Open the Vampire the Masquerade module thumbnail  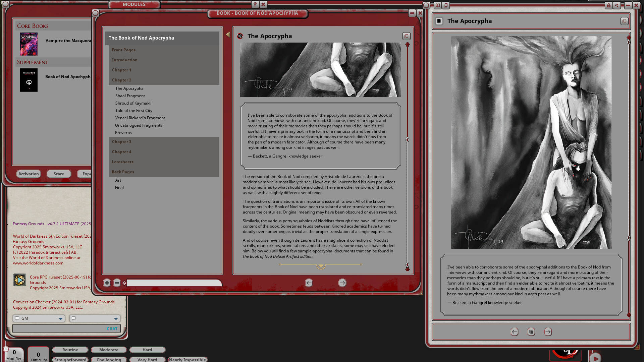(29, 44)
